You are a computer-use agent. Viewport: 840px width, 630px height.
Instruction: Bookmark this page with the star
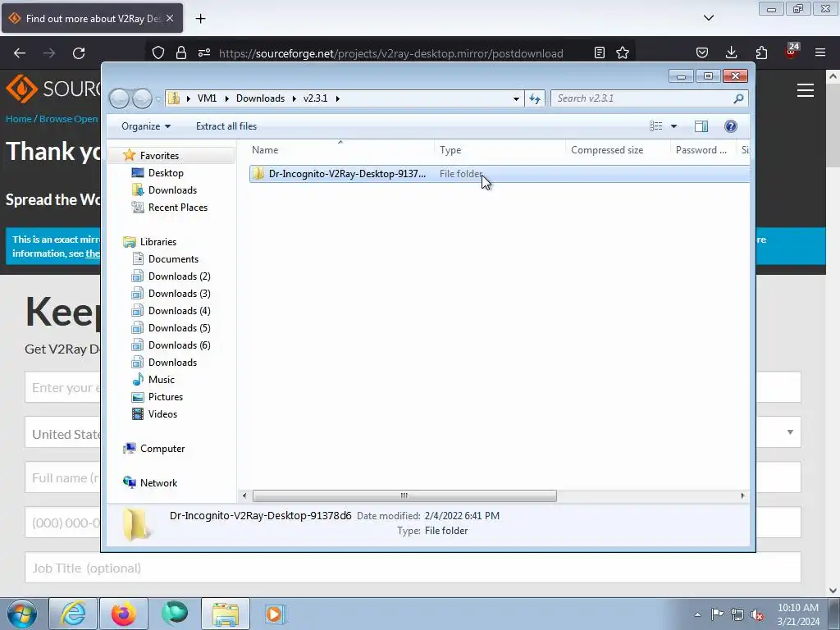tap(623, 52)
